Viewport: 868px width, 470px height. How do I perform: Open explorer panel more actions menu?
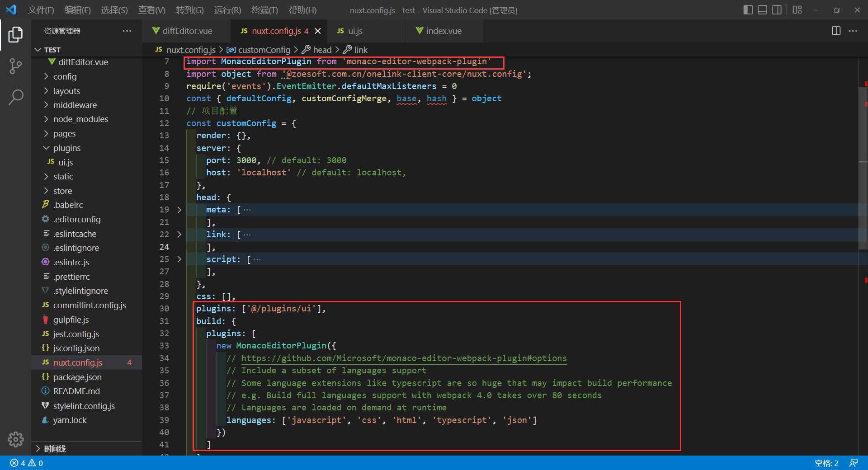click(x=127, y=31)
